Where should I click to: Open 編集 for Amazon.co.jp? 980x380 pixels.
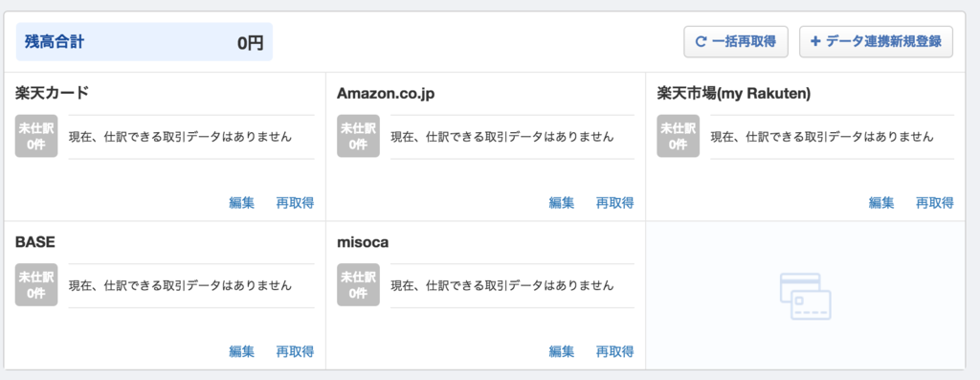[562, 203]
